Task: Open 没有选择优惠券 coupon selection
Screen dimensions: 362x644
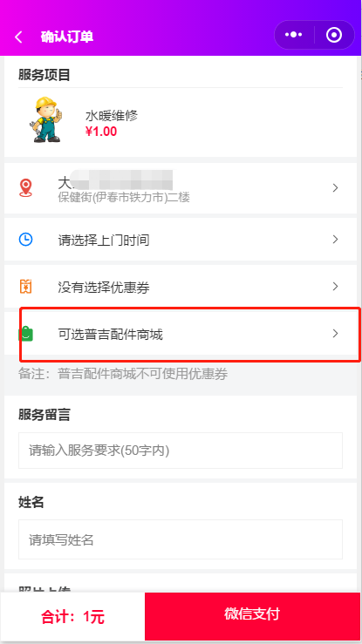Action: [181, 286]
